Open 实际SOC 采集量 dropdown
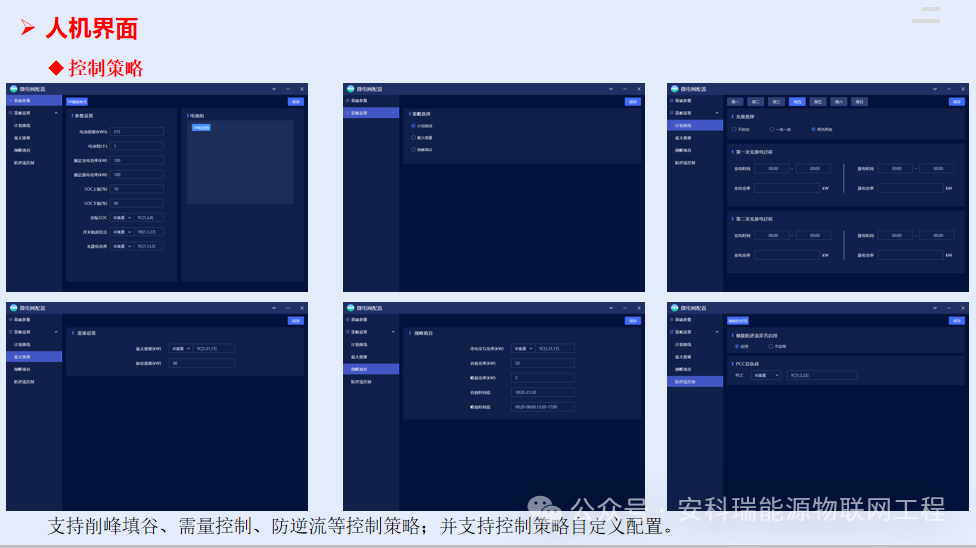976x548 pixels. click(121, 218)
